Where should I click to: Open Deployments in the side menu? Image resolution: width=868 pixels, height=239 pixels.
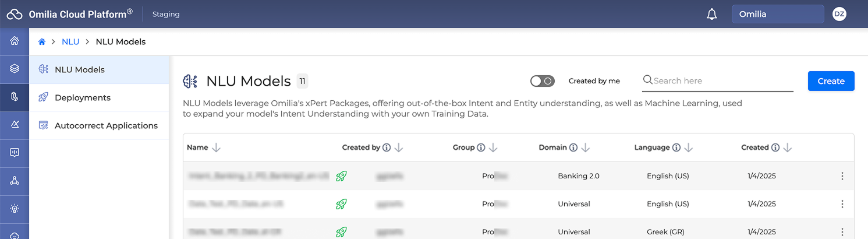pos(82,98)
